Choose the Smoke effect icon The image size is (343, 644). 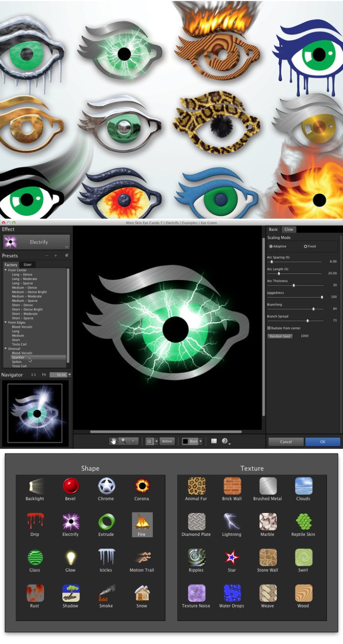106,593
